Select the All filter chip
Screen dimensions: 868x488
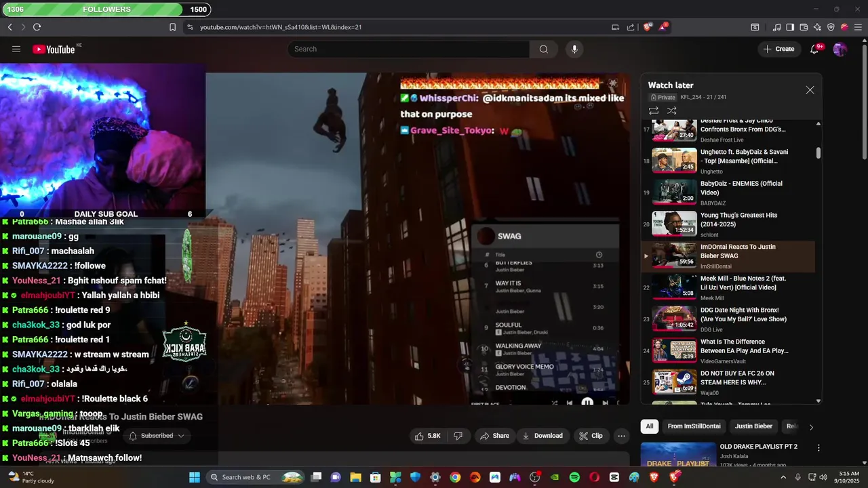click(650, 426)
